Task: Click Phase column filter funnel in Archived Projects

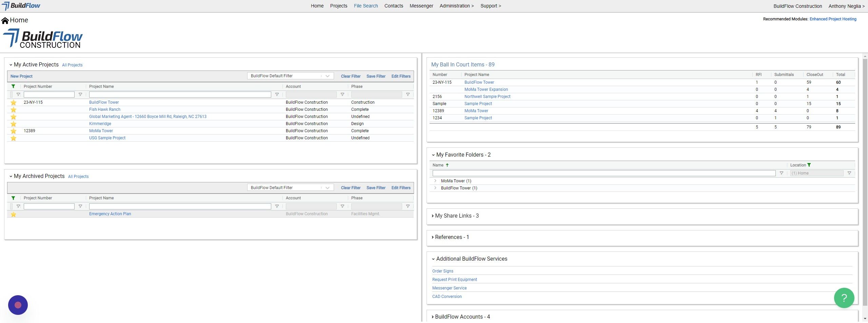Action: click(x=408, y=206)
